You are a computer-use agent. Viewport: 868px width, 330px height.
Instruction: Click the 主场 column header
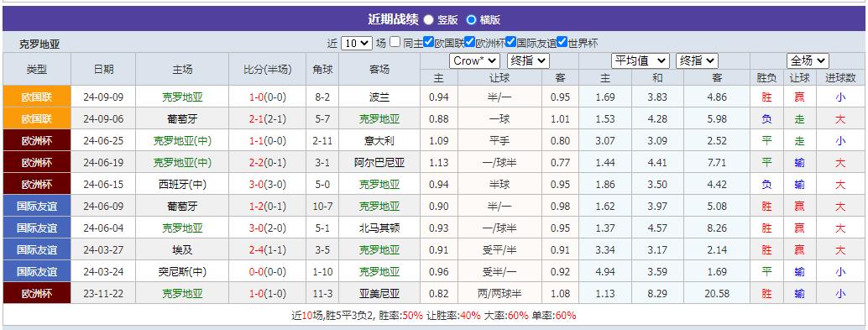182,69
